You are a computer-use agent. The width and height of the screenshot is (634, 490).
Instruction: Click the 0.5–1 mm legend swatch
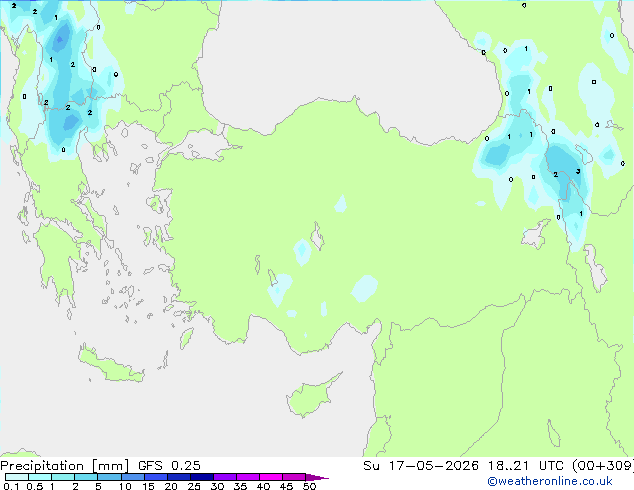(40, 477)
